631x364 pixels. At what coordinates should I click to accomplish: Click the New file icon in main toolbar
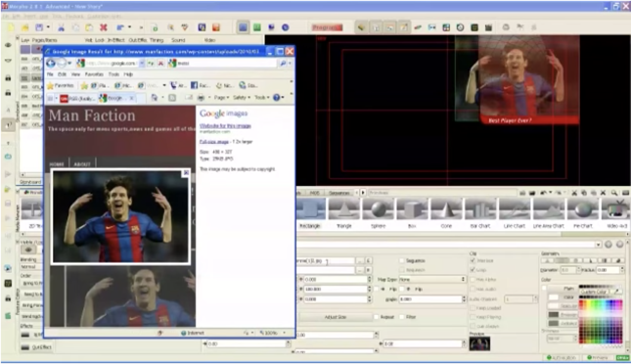(x=11, y=28)
